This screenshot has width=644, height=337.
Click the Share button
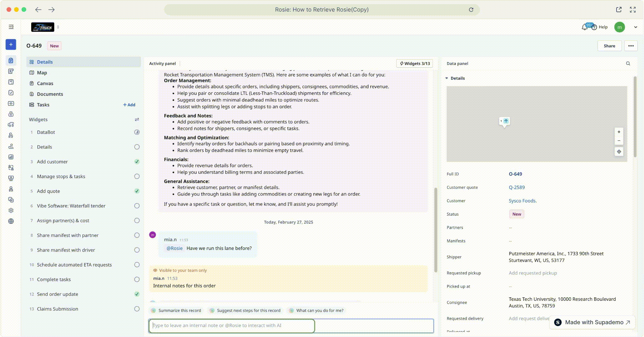coord(609,46)
